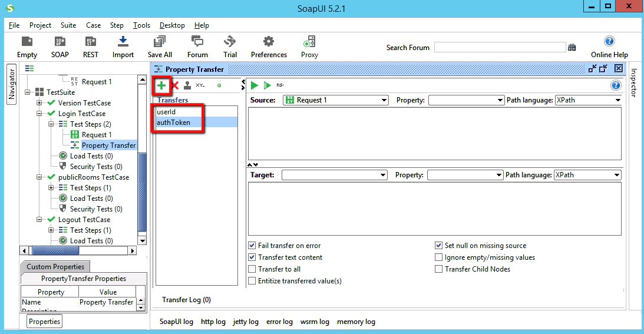Collapse Login TestCase node
Viewport: 644px width, 334px height.
click(x=39, y=113)
